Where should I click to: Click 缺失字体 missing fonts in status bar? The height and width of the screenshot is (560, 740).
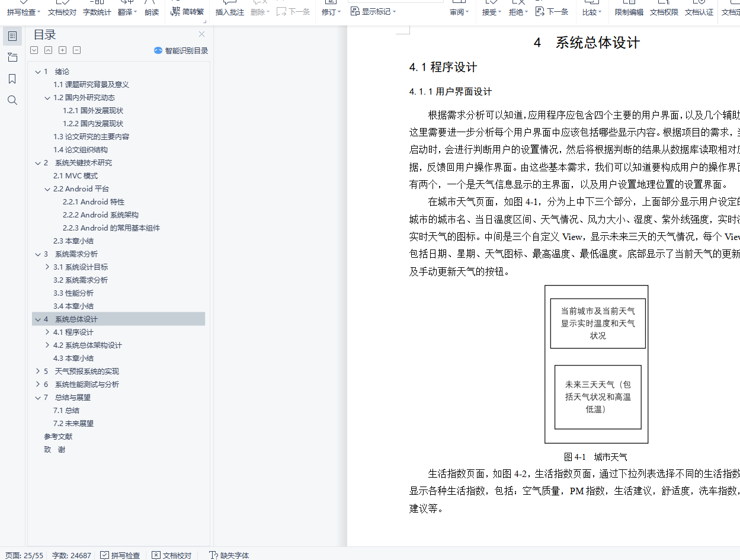point(229,555)
